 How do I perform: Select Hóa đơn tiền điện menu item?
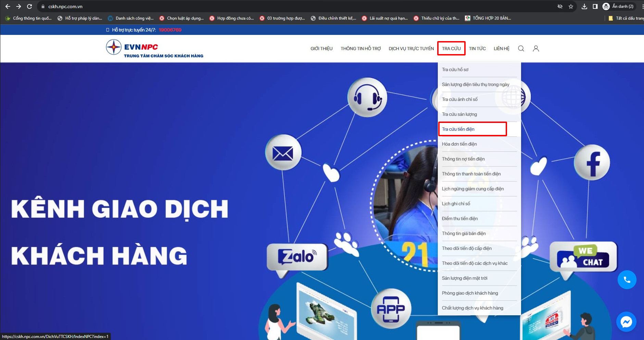[459, 144]
